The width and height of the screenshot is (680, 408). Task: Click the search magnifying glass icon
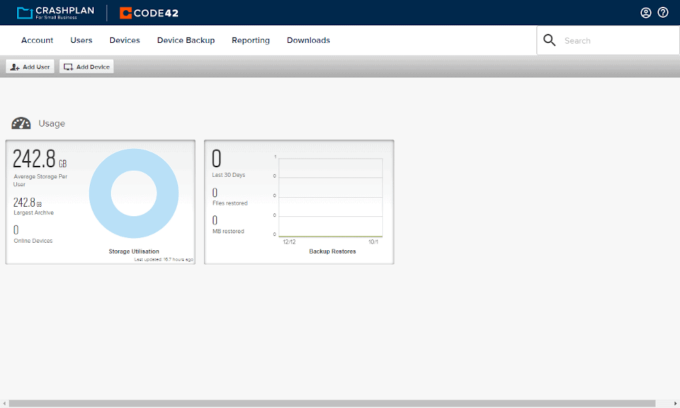[x=549, y=40]
